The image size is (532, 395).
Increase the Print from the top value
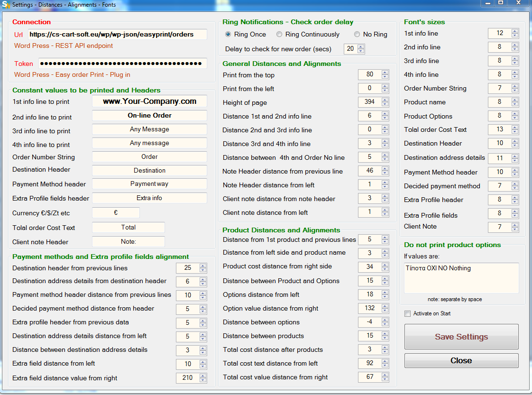tap(385, 73)
